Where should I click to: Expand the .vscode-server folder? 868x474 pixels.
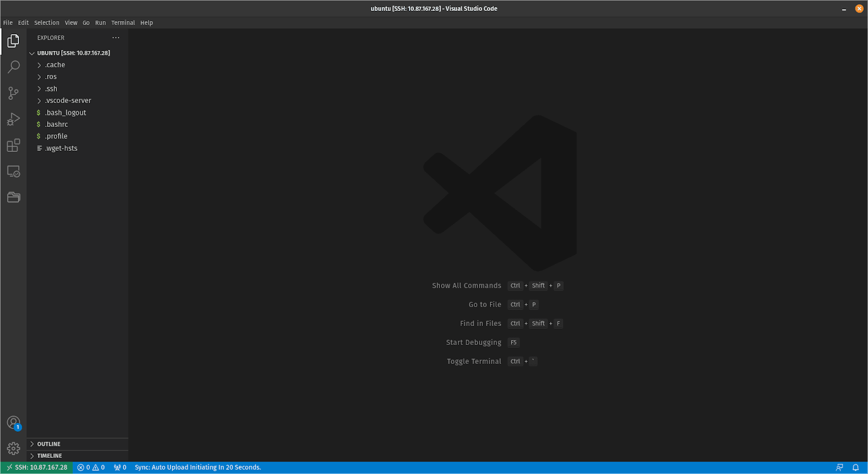(77, 100)
